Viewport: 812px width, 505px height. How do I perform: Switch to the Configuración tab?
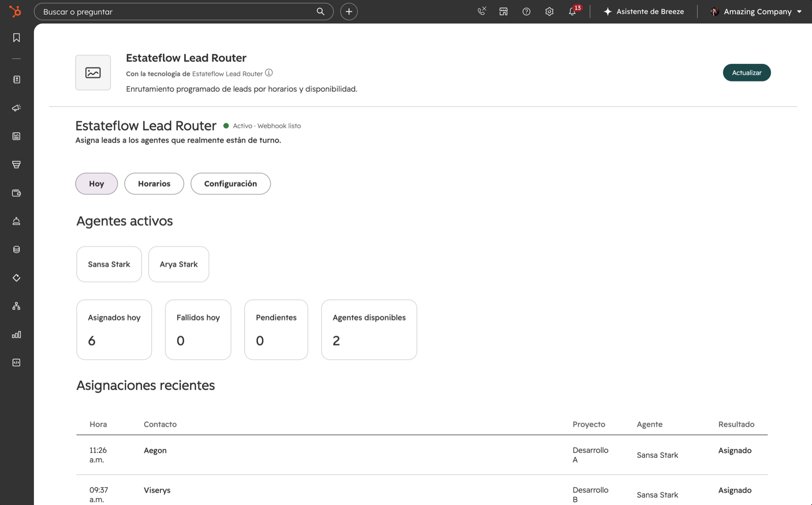(230, 184)
